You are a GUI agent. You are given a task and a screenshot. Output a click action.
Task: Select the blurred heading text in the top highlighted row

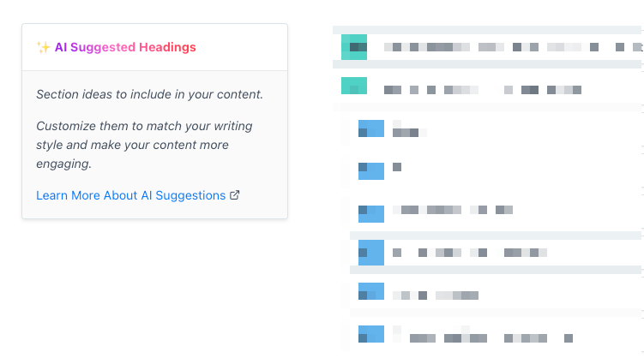click(x=513, y=47)
